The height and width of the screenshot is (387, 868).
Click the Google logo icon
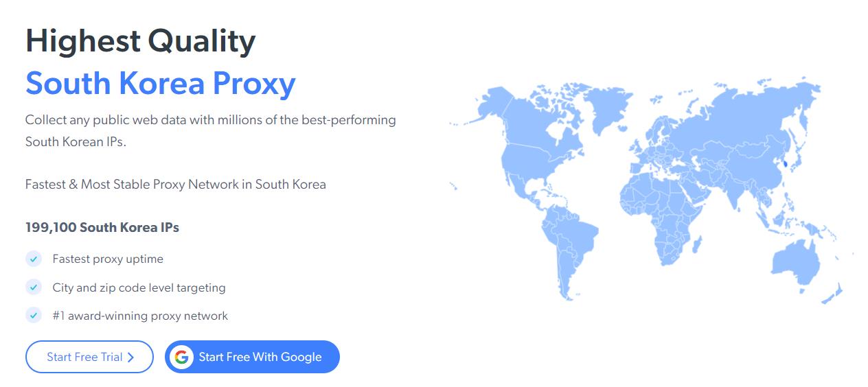point(181,357)
